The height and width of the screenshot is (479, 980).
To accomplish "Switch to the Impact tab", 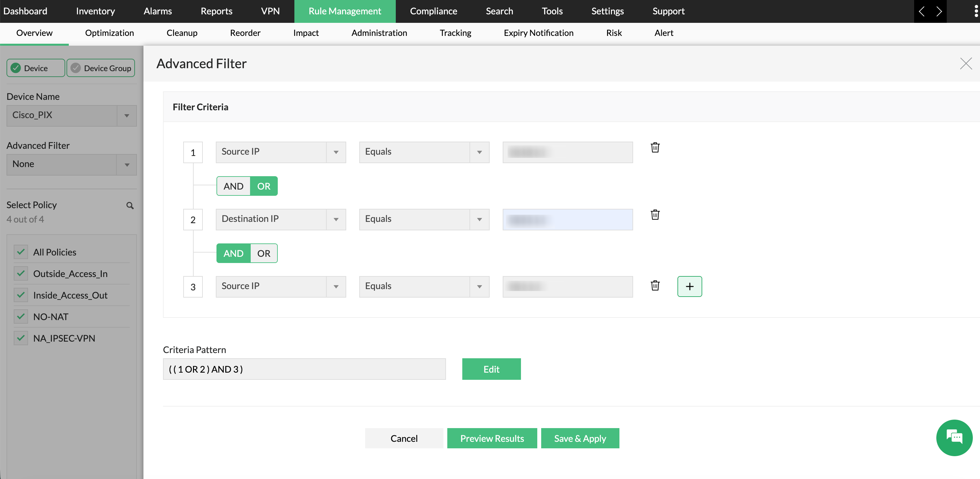I will pos(306,33).
